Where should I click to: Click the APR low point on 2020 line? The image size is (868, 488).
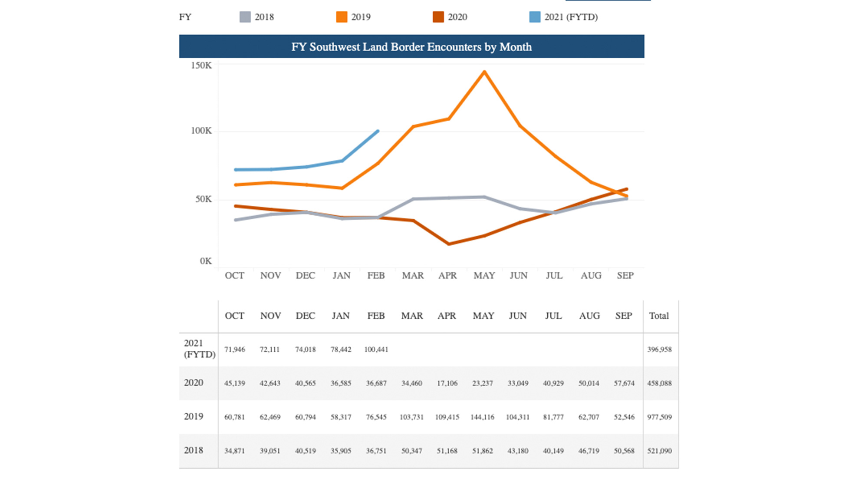[448, 244]
